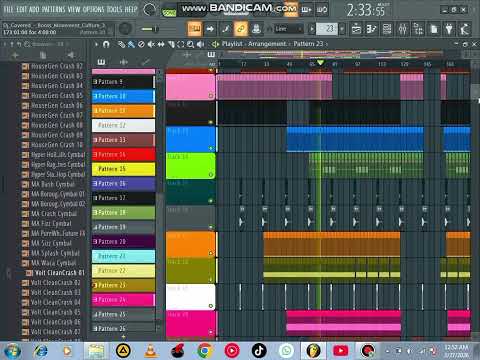Image resolution: width=480 pixels, height=360 pixels.
Task: Select the playlist Delete tool
Action: (x=141, y=44)
